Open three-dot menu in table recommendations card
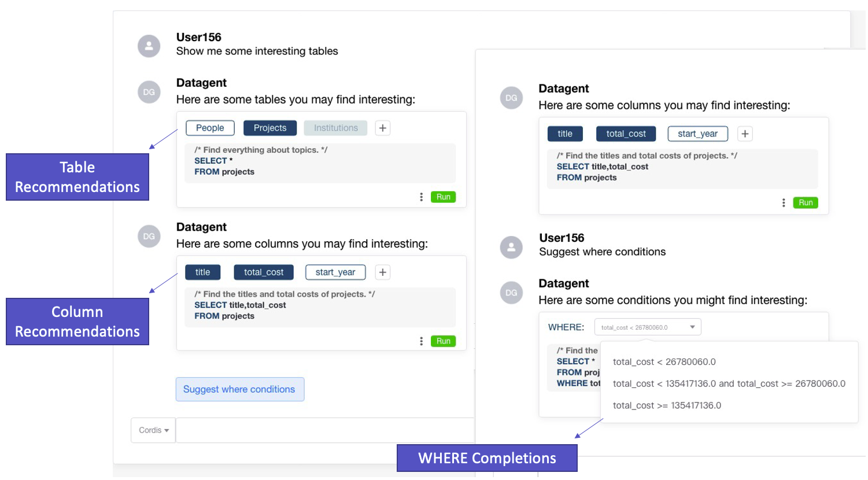The image size is (868, 480). pyautogui.click(x=421, y=197)
